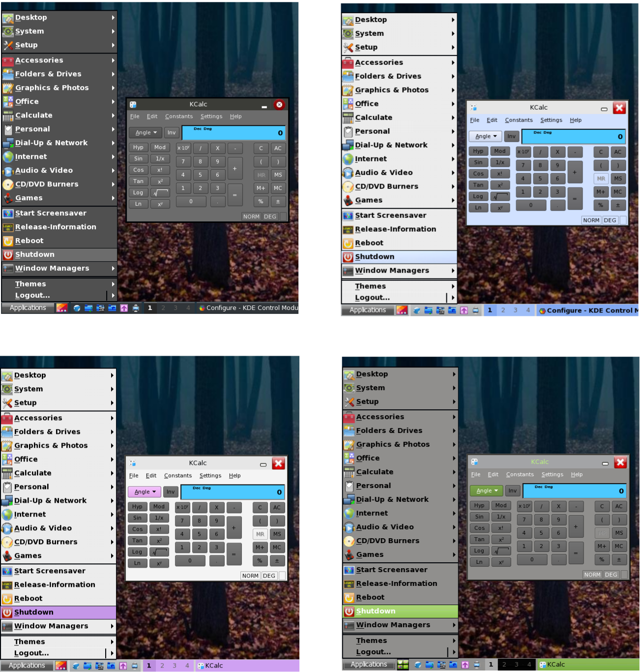Toggle Inv button in green-themed KCalc

tap(512, 490)
